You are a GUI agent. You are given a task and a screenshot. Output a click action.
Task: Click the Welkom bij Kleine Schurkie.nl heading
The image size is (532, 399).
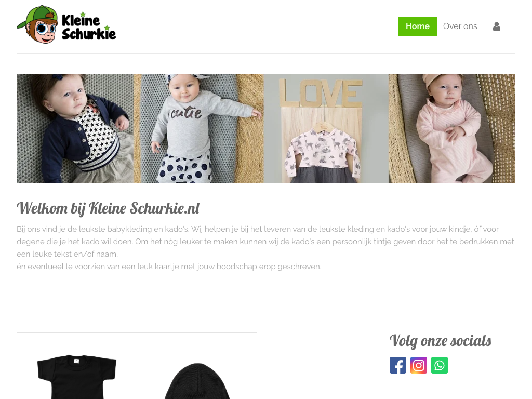pyautogui.click(x=108, y=208)
